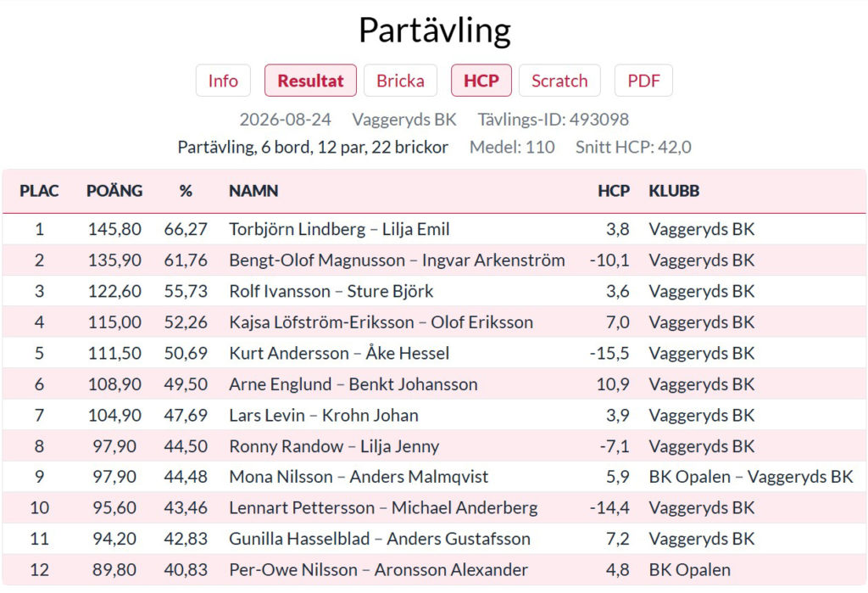Sort by the POÄNG column header
Screen dimensions: 868x593
click(x=114, y=191)
